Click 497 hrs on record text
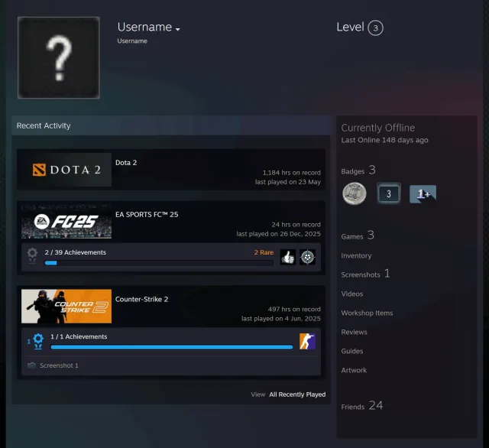Image resolution: width=489 pixels, height=448 pixels. point(294,309)
